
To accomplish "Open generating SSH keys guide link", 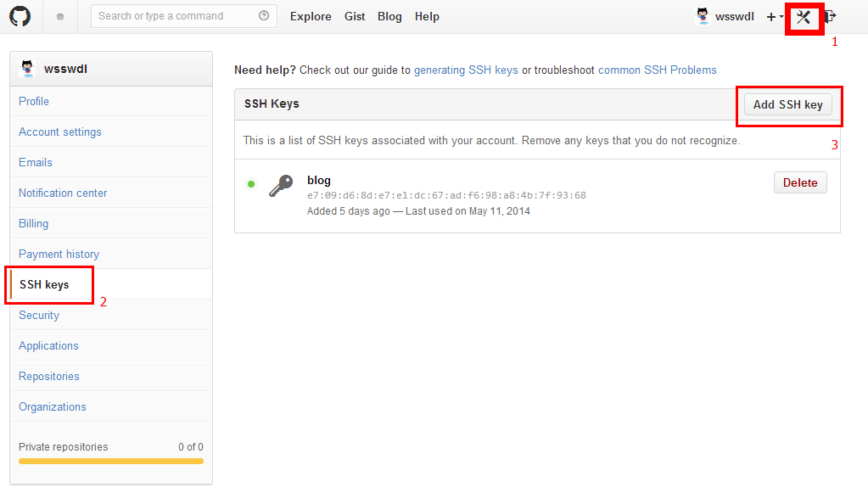I will click(466, 70).
